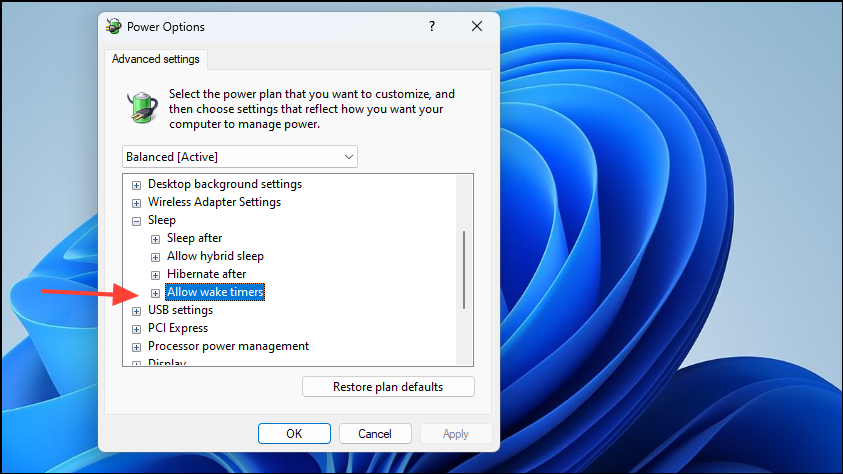Select Processor power management item
843x474 pixels.
228,346
